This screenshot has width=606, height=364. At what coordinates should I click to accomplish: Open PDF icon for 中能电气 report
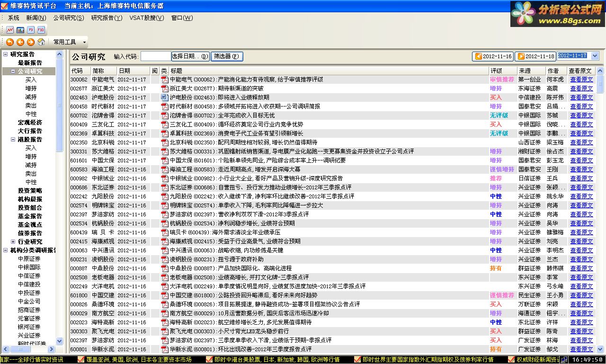[x=165, y=80]
